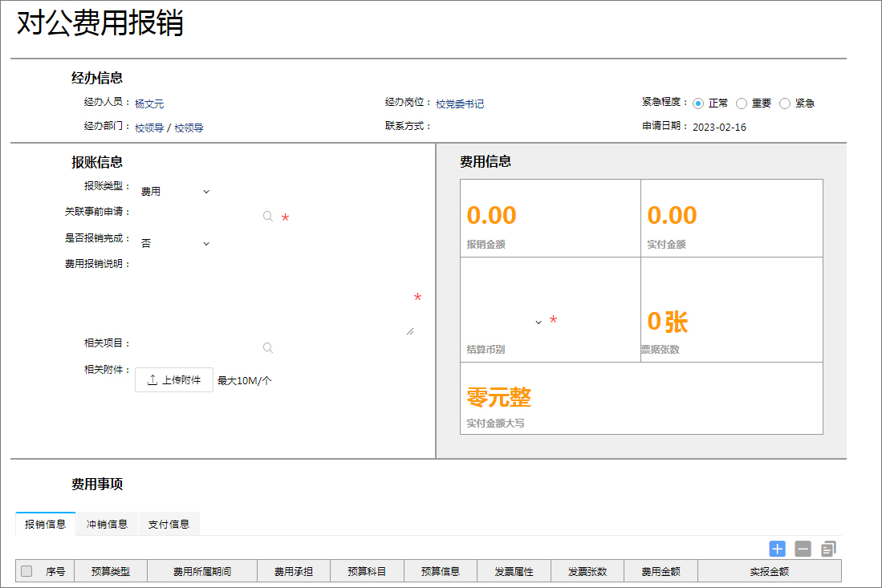Click the first 校领导 department link
Image resolution: width=882 pixels, height=588 pixels.
[x=149, y=128]
